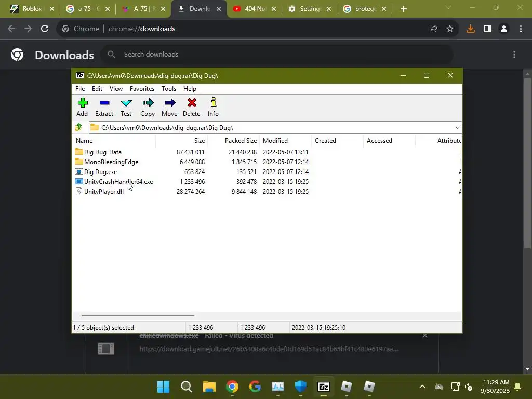Sort by the Size column header
This screenshot has width=532, height=399.
[x=182, y=140]
